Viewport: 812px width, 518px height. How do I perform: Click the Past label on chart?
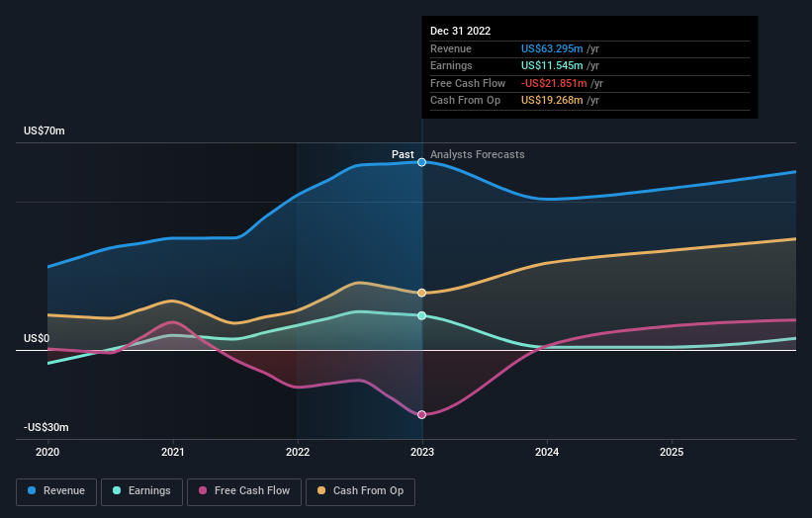click(x=403, y=155)
